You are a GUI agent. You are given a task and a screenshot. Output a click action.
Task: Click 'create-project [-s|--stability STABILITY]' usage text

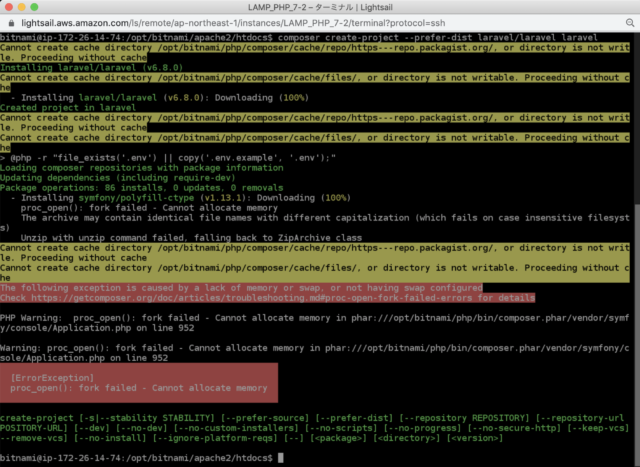tap(107, 418)
